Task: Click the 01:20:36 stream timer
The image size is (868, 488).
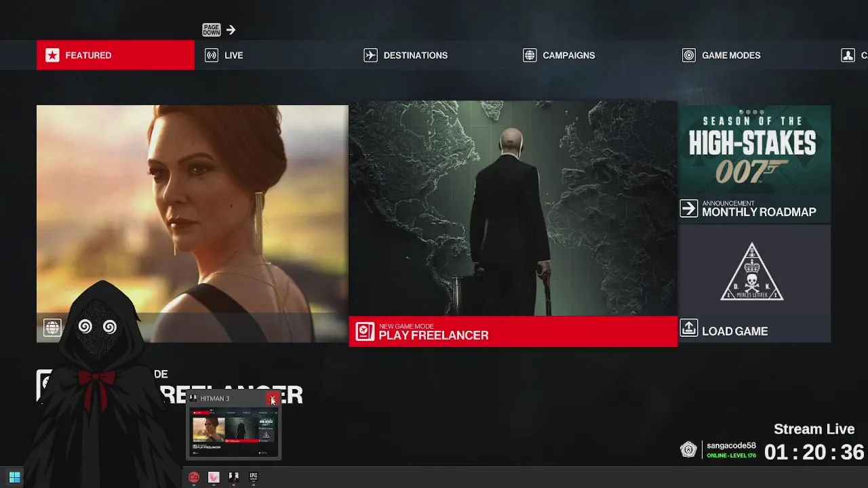Action: [814, 452]
